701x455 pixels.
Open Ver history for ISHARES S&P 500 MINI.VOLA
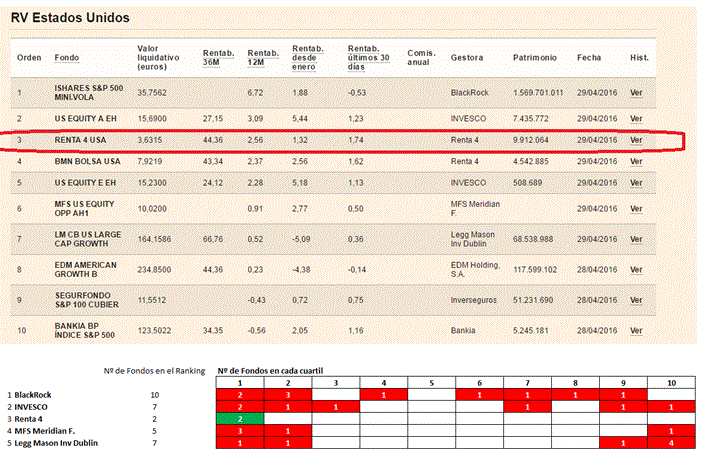pyautogui.click(x=636, y=93)
